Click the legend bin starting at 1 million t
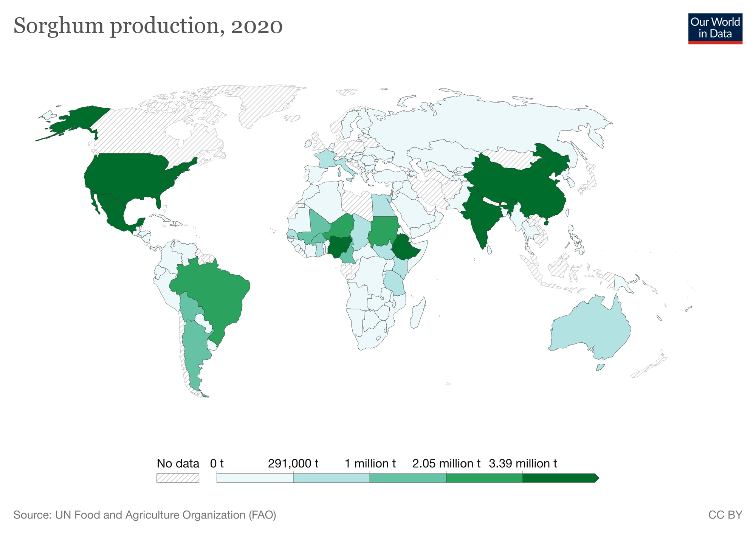 [x=408, y=478]
